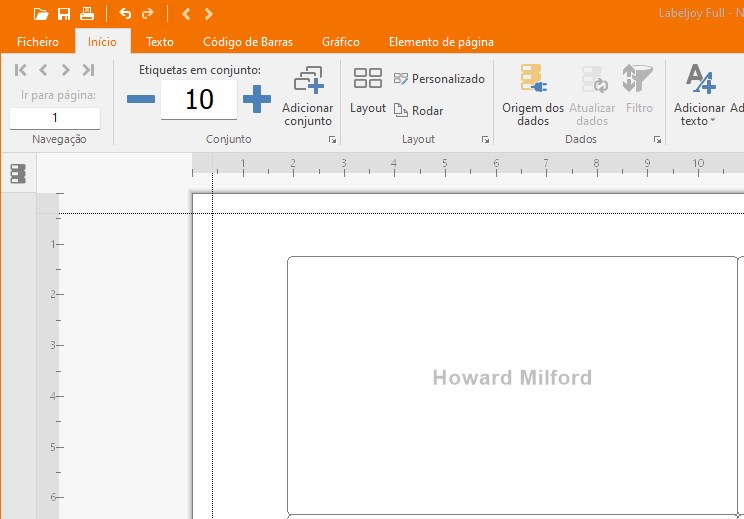
Task: Open the side panel database icon
Action: pos(18,174)
